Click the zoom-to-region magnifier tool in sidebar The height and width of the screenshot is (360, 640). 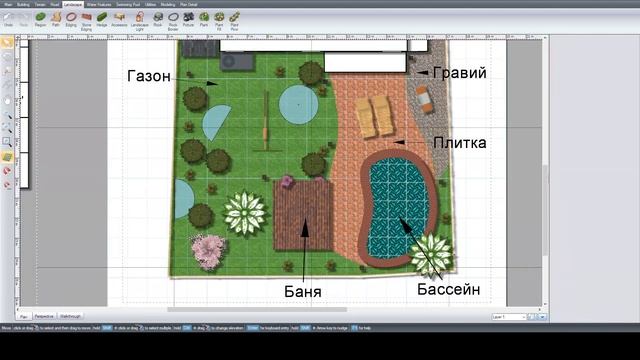point(7,142)
